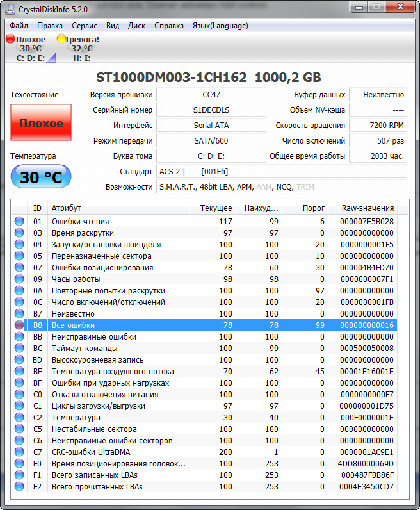Click status icon for C6 Неисправимые ошибки секторов
420x510 pixels.
point(19,440)
